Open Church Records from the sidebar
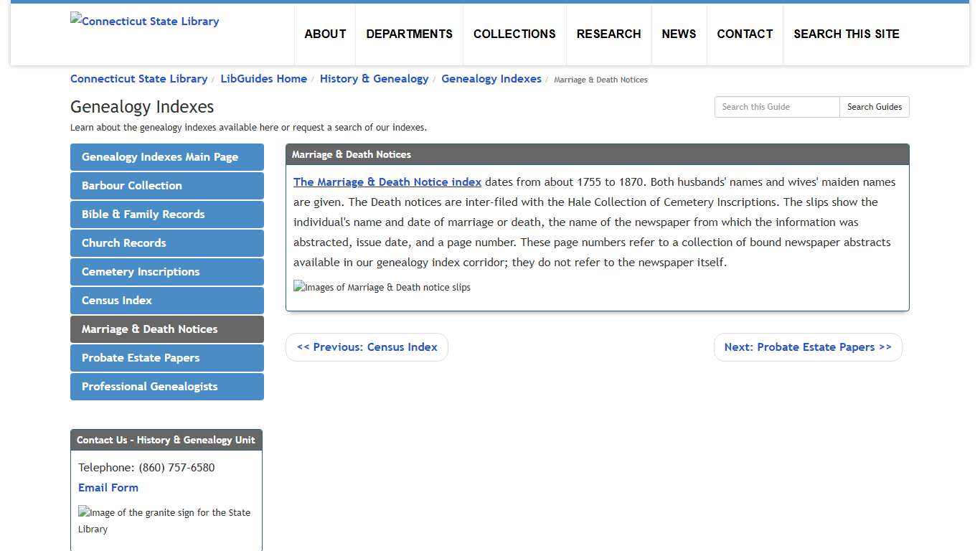980x551 pixels. pyautogui.click(x=166, y=242)
